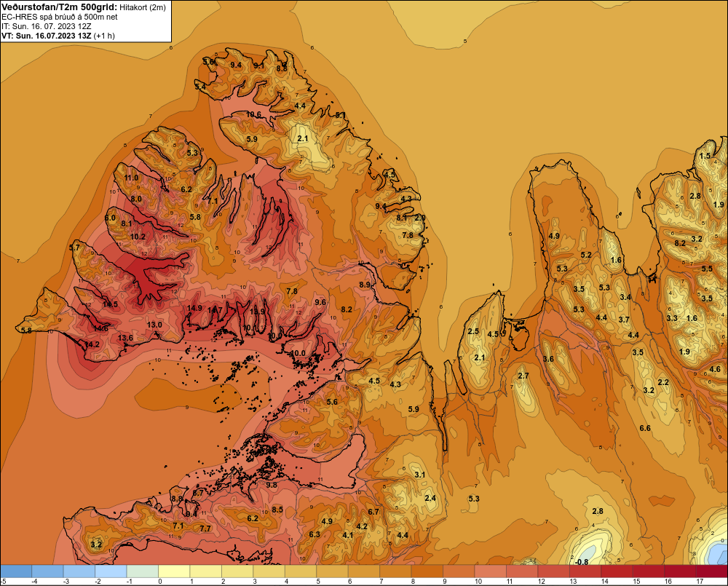728x586 pixels.
Task: Click the legend swatch between -5 and -4
Action: point(16,571)
